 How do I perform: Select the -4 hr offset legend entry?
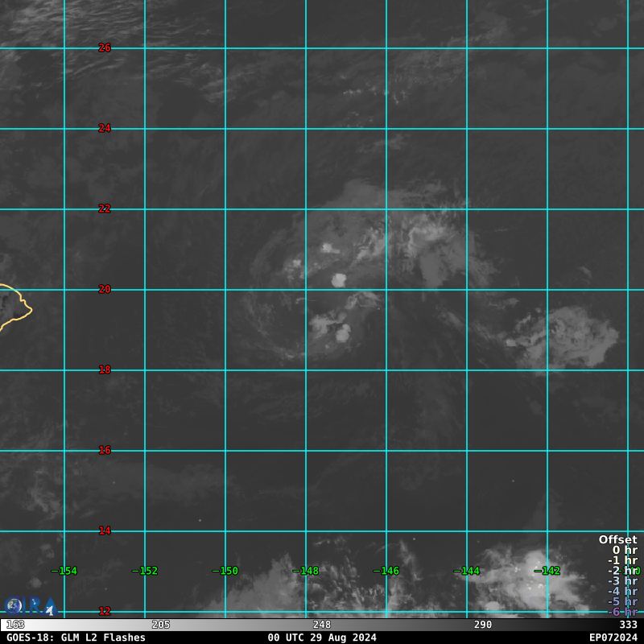(x=622, y=592)
